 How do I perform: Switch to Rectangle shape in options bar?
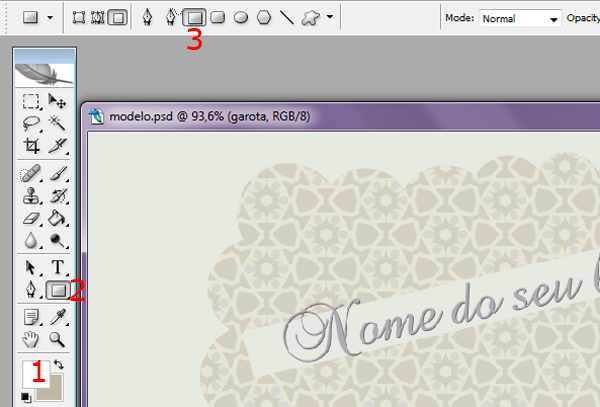coord(196,17)
